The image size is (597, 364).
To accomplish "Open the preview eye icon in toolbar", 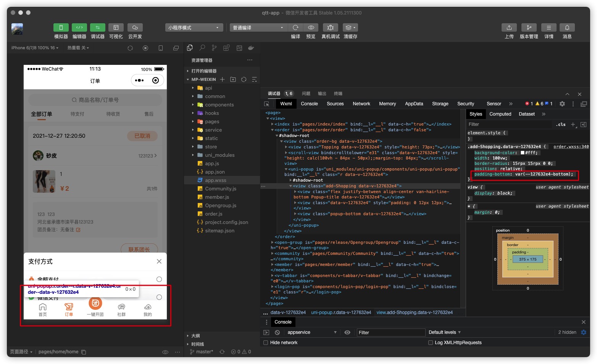I will point(311,27).
